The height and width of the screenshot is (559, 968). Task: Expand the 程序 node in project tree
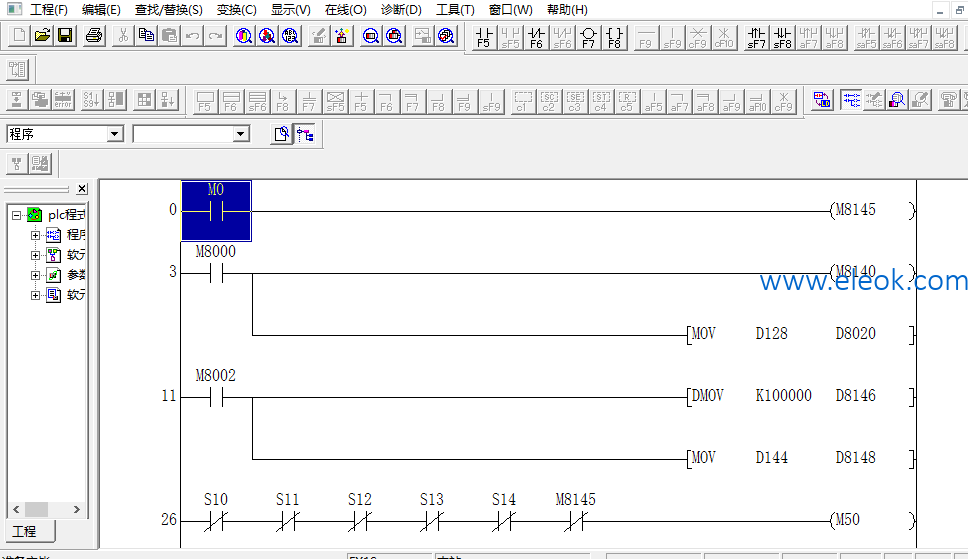point(36,235)
